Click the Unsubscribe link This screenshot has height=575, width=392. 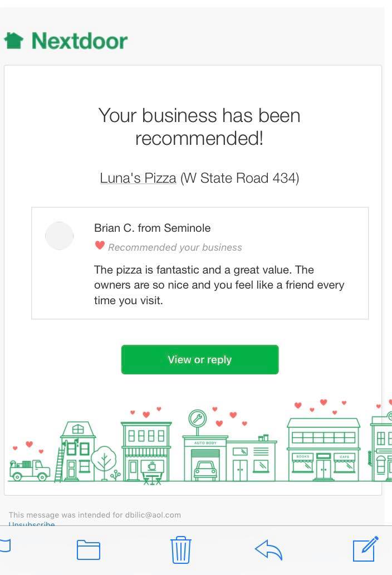pos(32,524)
